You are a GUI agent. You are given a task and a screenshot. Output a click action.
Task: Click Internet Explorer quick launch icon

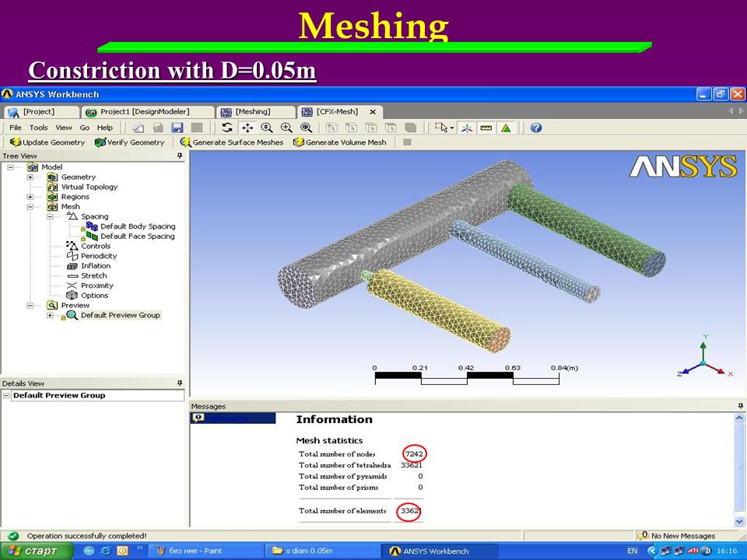[x=105, y=551]
